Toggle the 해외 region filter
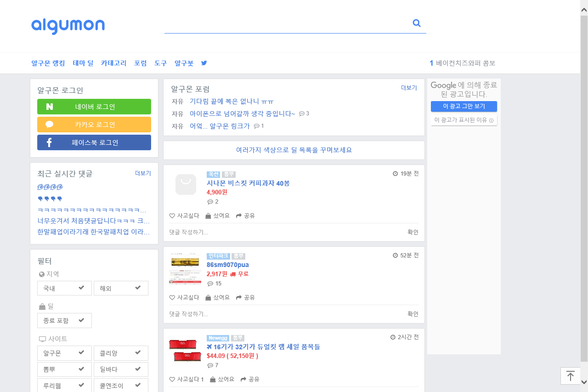588x392 pixels. 121,288
